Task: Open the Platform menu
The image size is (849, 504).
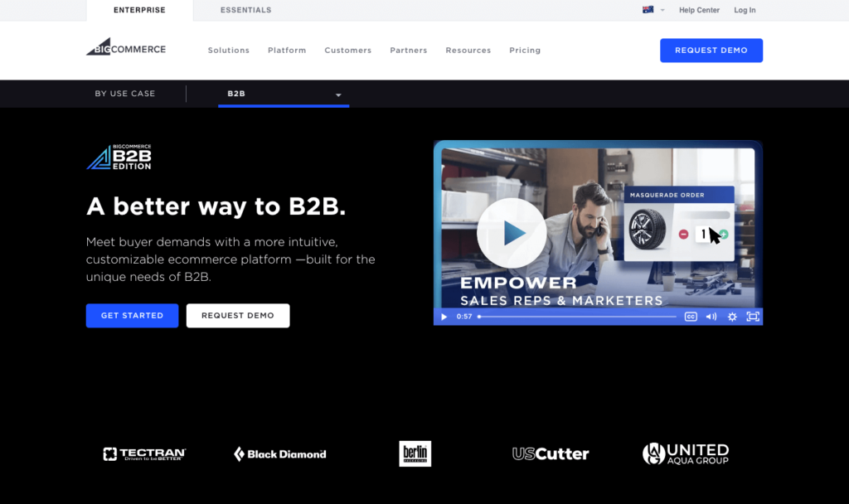Action: (x=287, y=51)
